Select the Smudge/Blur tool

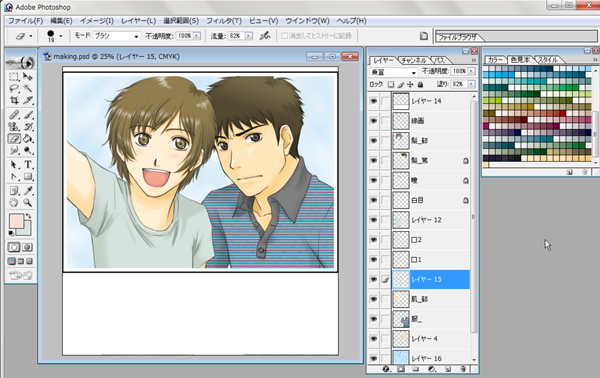point(14,150)
